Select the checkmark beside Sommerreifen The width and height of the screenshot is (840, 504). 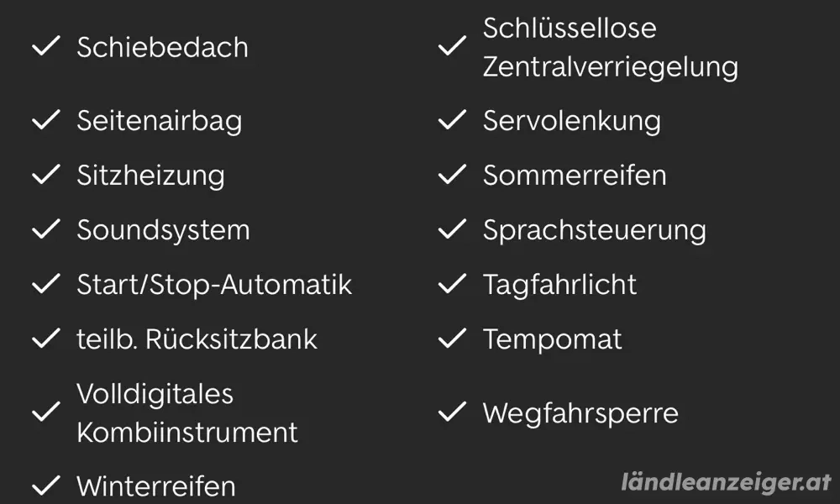(452, 175)
